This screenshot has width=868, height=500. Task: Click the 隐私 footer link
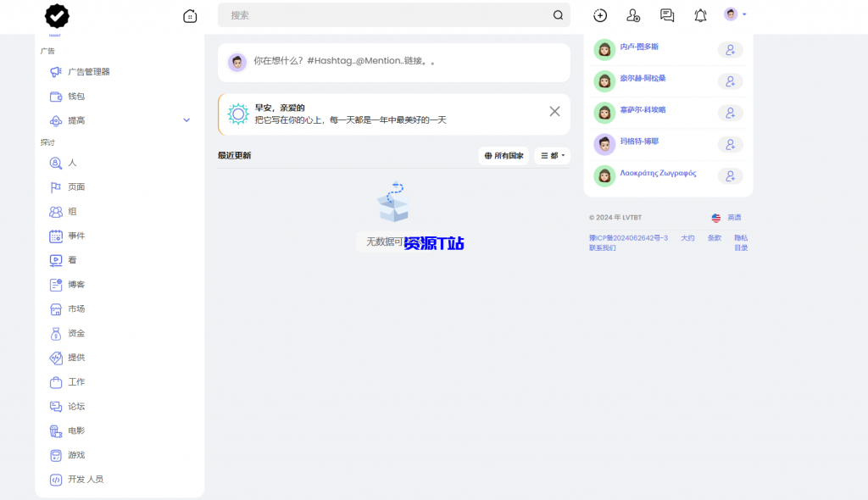click(741, 238)
